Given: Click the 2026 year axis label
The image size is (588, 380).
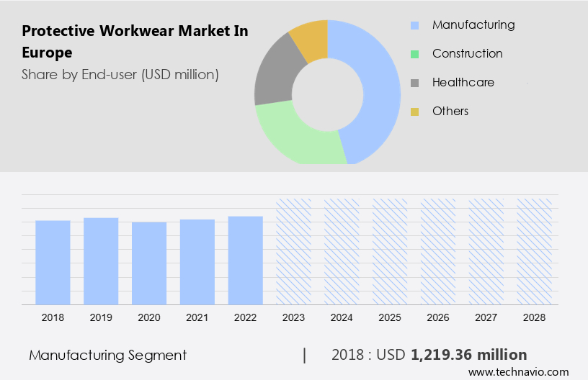Looking at the screenshot, I should pos(438,316).
